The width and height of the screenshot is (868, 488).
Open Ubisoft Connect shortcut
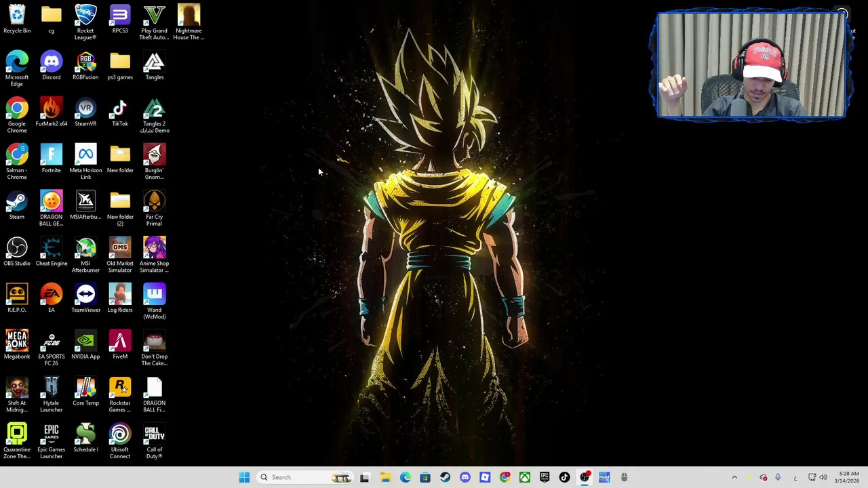pos(120,441)
